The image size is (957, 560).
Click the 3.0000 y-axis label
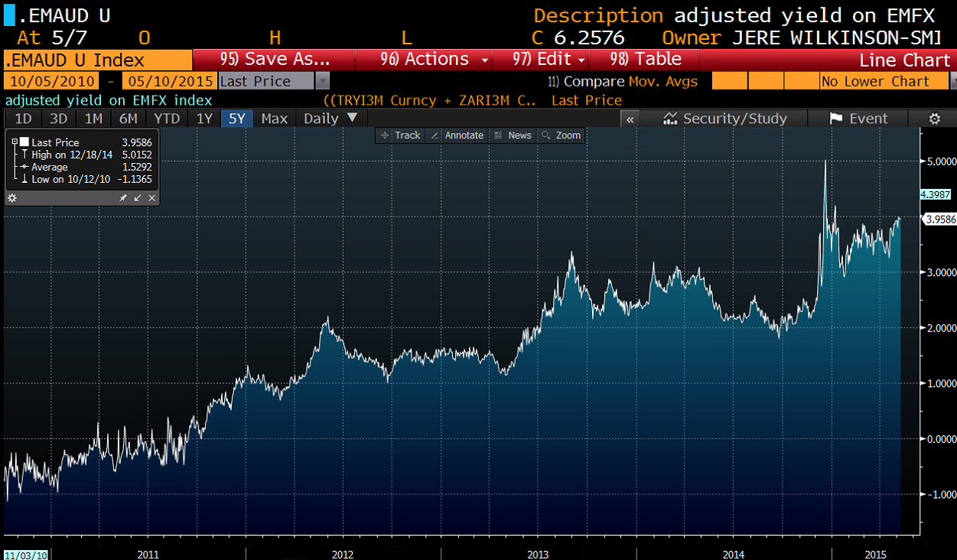[x=940, y=272]
